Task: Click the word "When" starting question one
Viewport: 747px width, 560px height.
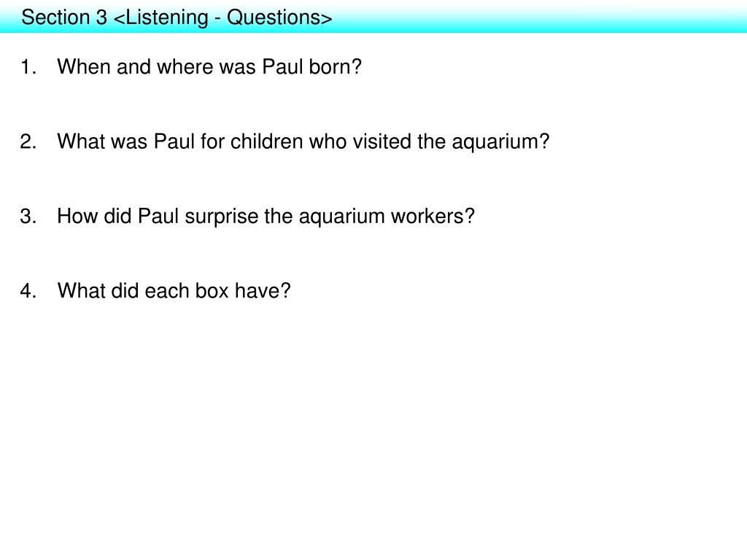Action: [84, 66]
